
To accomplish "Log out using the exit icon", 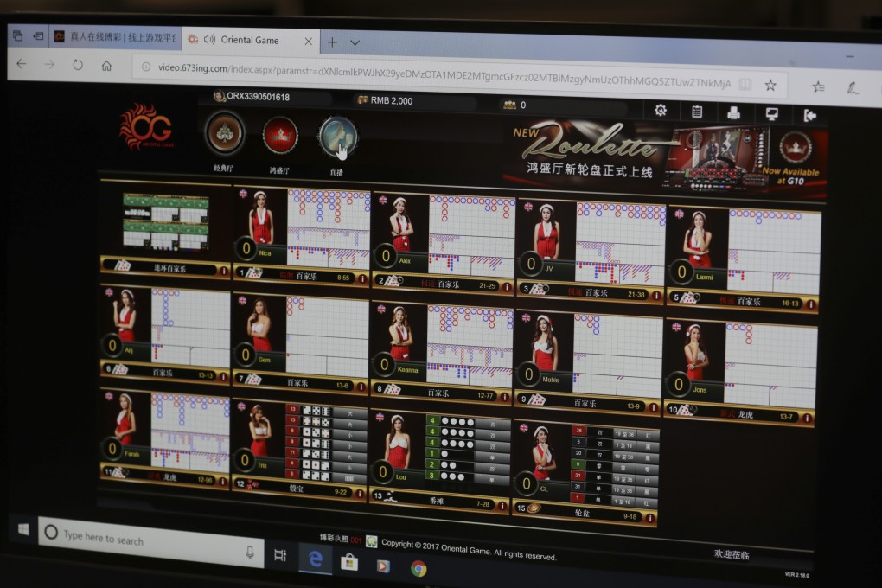I will 809,115.
